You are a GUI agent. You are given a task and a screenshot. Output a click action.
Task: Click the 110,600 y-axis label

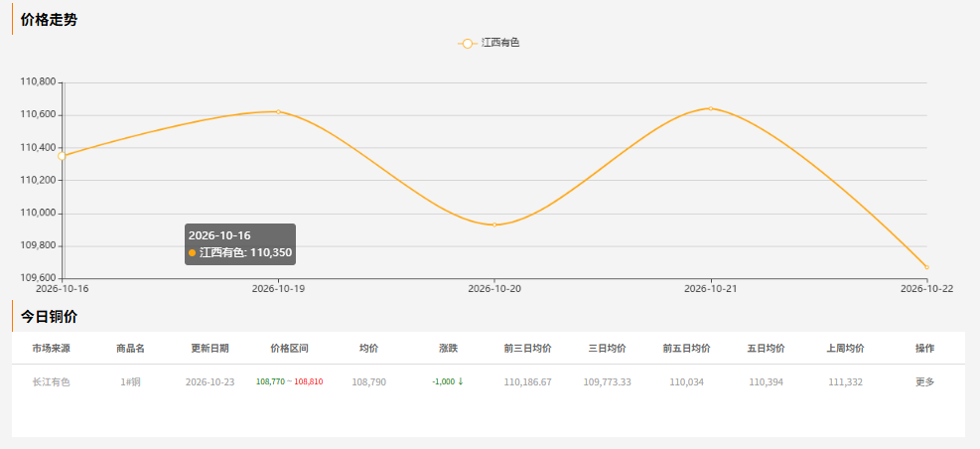point(38,115)
